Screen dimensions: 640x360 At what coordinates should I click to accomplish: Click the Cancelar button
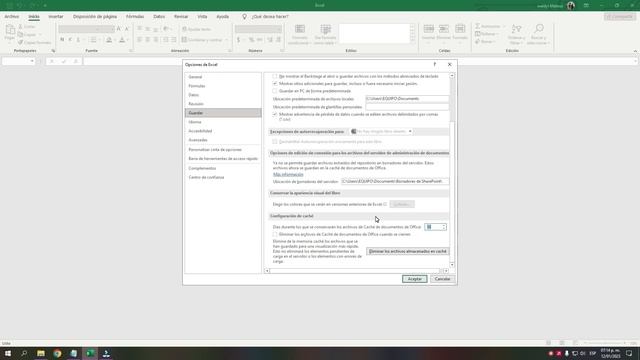442,279
